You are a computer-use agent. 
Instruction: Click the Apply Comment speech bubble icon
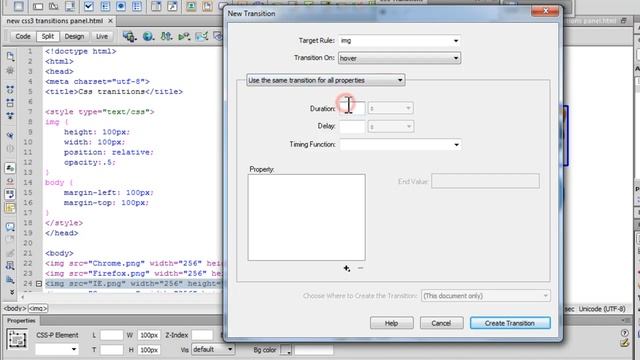[10, 227]
